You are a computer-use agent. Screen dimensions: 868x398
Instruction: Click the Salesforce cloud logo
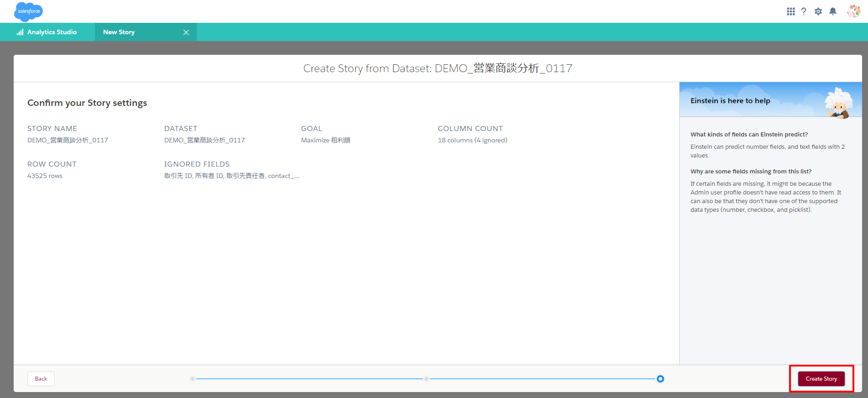pyautogui.click(x=29, y=11)
